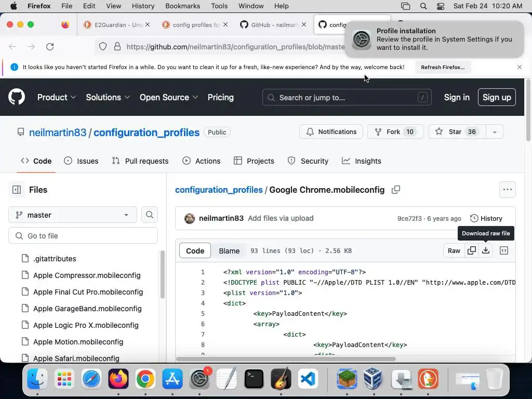This screenshot has width=532, height=399.
Task: Close the E2Guardian tab
Action: click(x=148, y=24)
